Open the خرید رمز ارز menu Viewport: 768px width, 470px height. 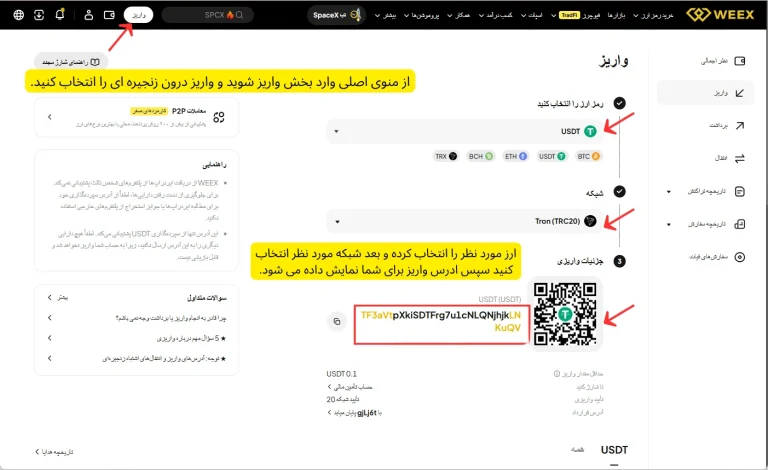point(653,15)
